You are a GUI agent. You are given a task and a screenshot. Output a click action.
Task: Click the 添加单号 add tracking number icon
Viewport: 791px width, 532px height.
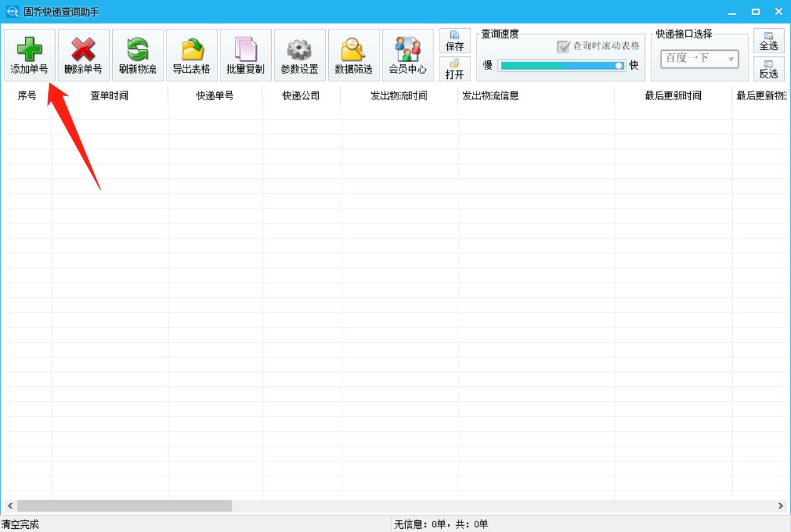(29, 55)
